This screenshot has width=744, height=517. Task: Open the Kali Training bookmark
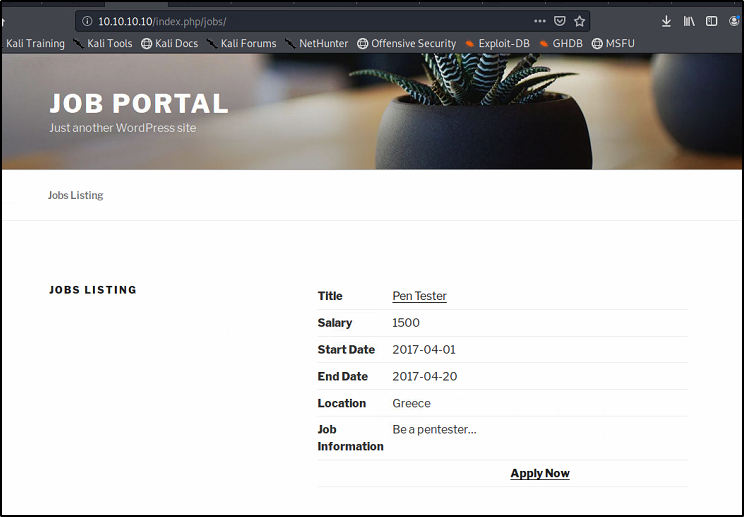(35, 44)
